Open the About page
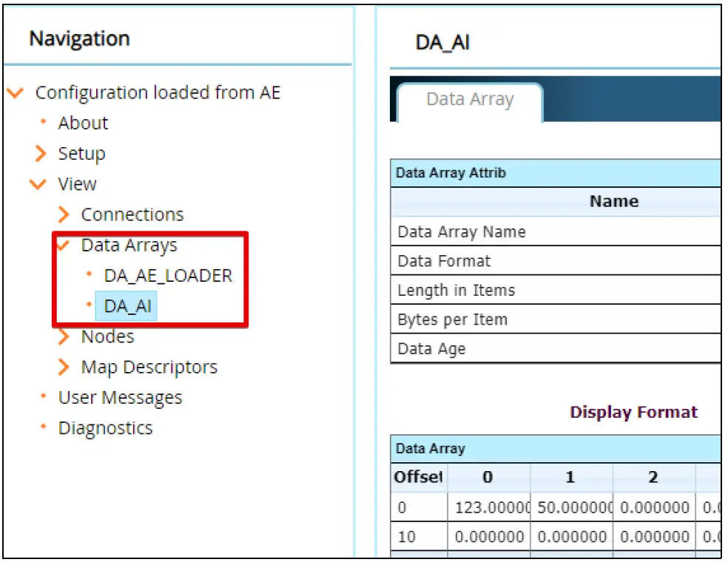 click(83, 123)
